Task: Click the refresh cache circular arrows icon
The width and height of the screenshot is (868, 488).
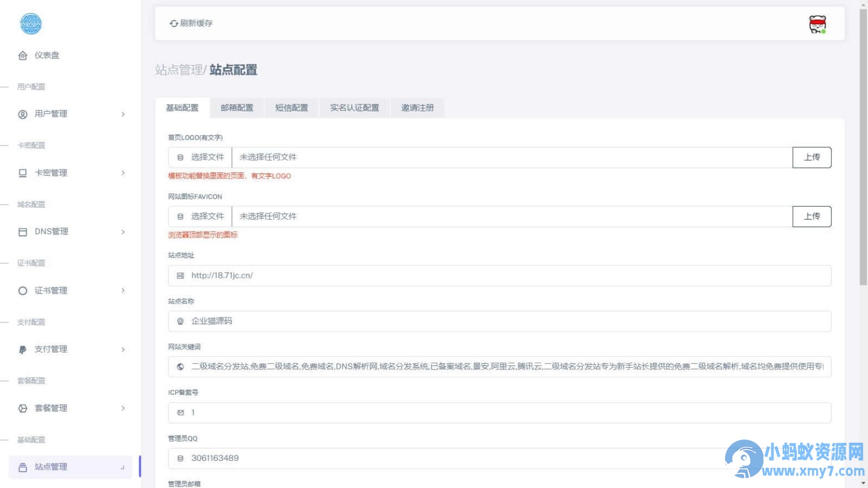Action: pyautogui.click(x=174, y=23)
